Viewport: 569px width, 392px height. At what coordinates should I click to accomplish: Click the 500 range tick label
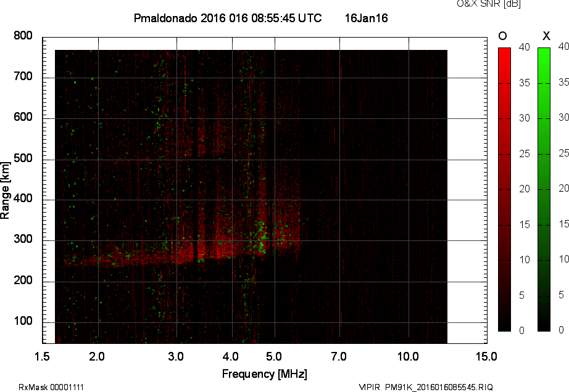(23, 158)
